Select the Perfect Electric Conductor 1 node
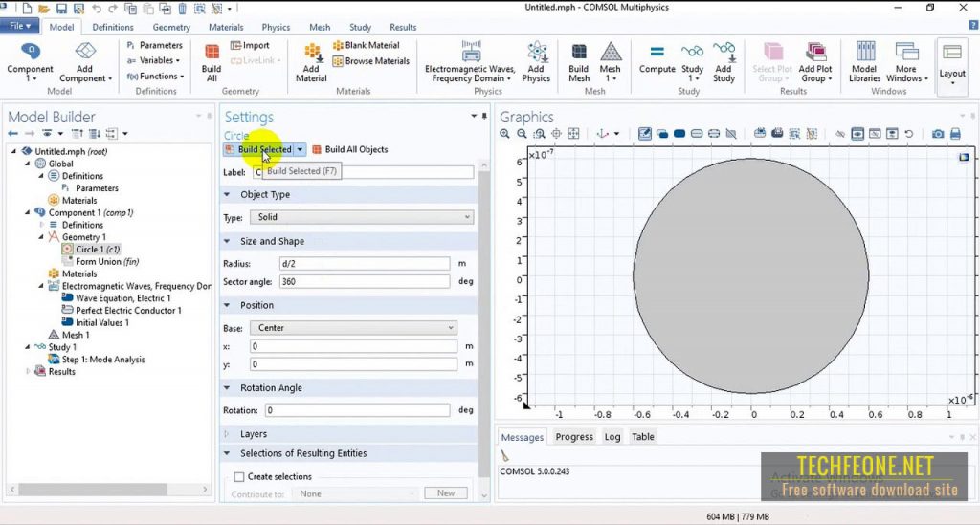 [x=129, y=310]
